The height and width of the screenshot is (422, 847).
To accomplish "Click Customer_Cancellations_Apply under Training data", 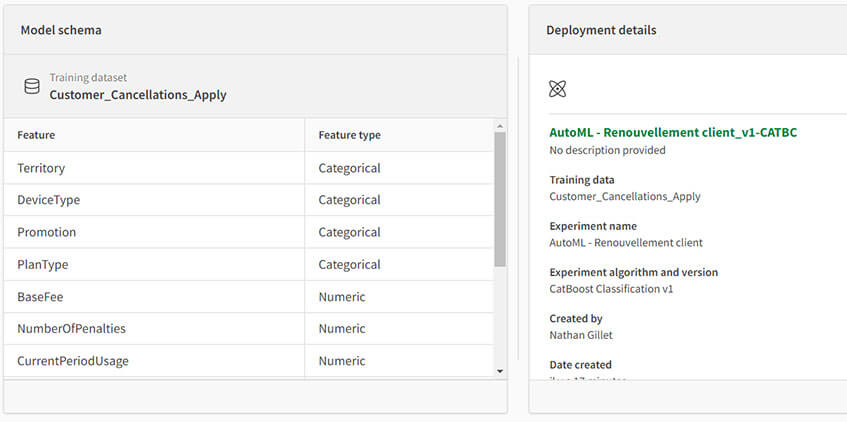I will [625, 197].
